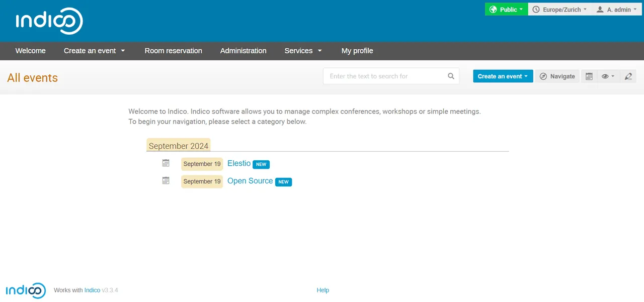
Task: Expand the blue Create an event button
Action: pos(503,76)
